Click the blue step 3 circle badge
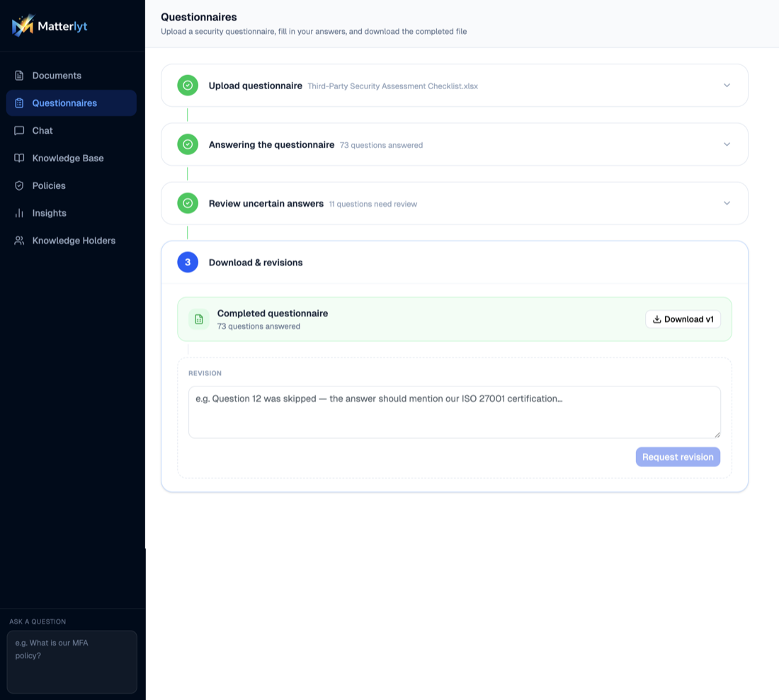 tap(188, 262)
